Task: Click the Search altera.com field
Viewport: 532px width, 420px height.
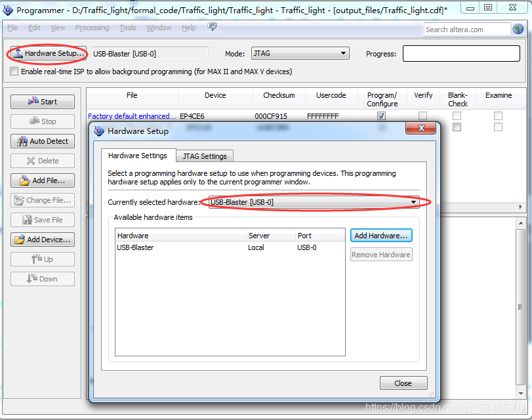Action: (x=467, y=30)
